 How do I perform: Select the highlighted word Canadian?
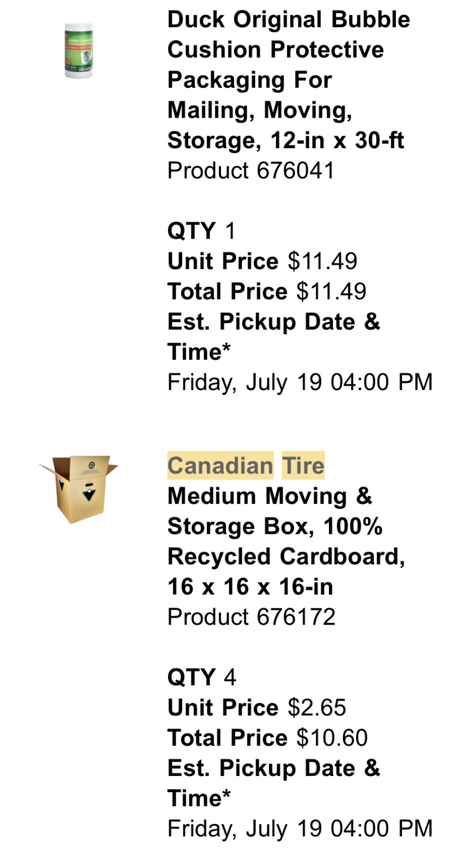(x=220, y=466)
